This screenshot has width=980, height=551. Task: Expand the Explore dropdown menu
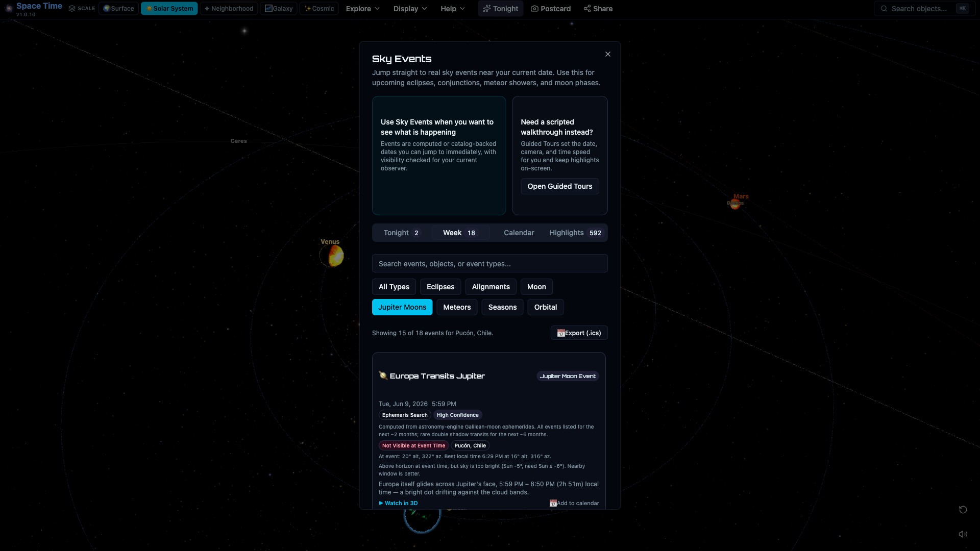[x=363, y=9]
